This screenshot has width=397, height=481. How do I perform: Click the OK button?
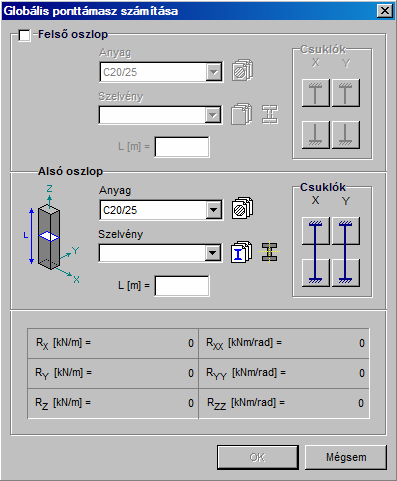(258, 457)
